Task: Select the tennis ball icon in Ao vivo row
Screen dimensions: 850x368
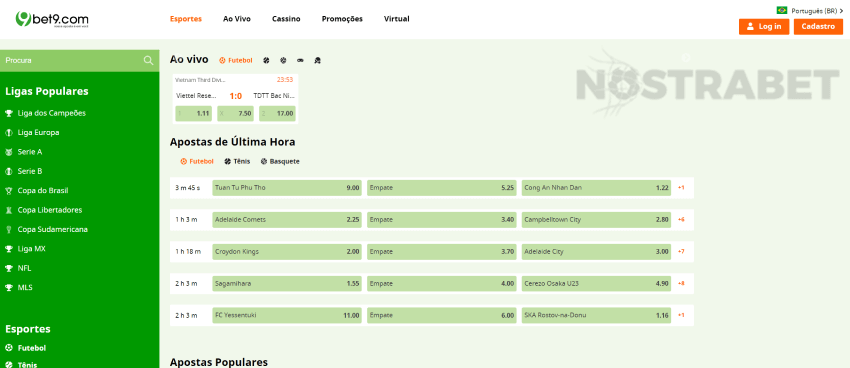Action: click(x=266, y=61)
